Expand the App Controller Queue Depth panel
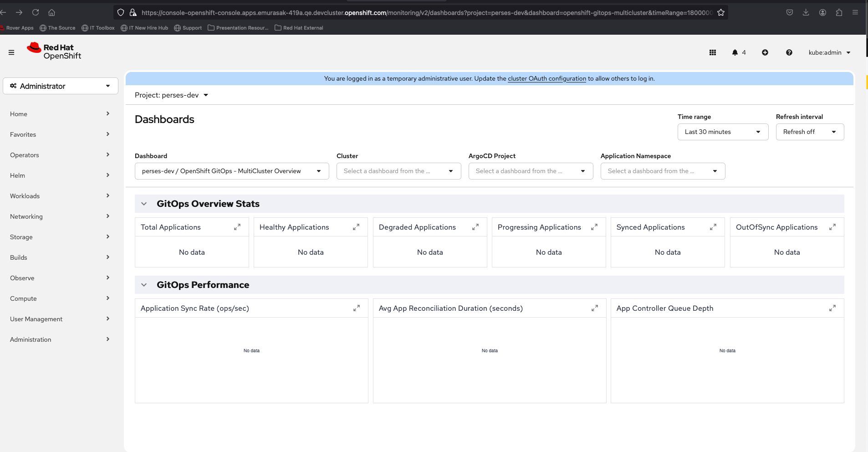This screenshot has width=868, height=452. click(832, 308)
